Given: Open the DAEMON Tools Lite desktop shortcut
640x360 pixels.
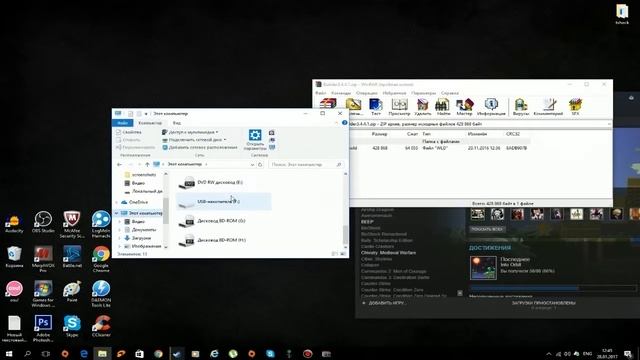Looking at the screenshot, I should pos(101,293).
